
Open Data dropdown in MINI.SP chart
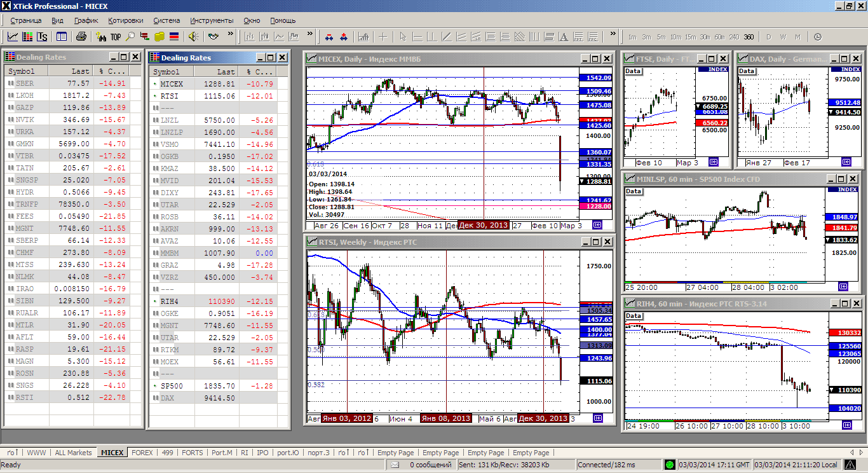pyautogui.click(x=634, y=191)
